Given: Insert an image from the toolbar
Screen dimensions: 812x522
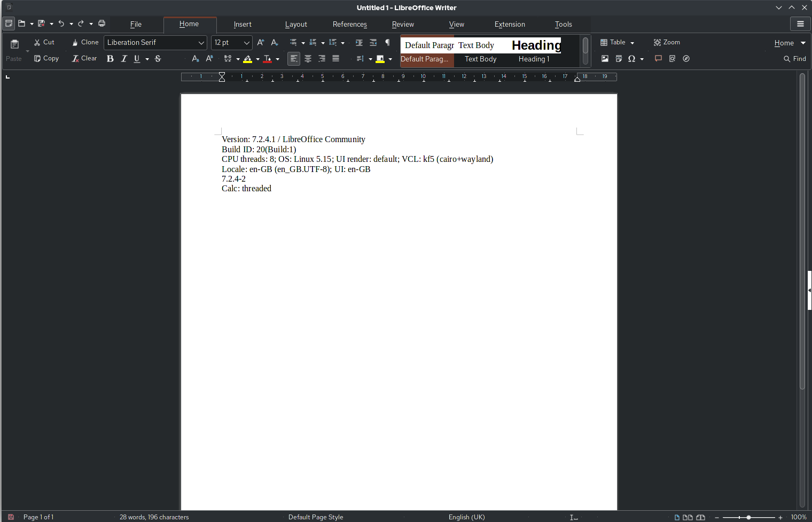Looking at the screenshot, I should coord(605,59).
